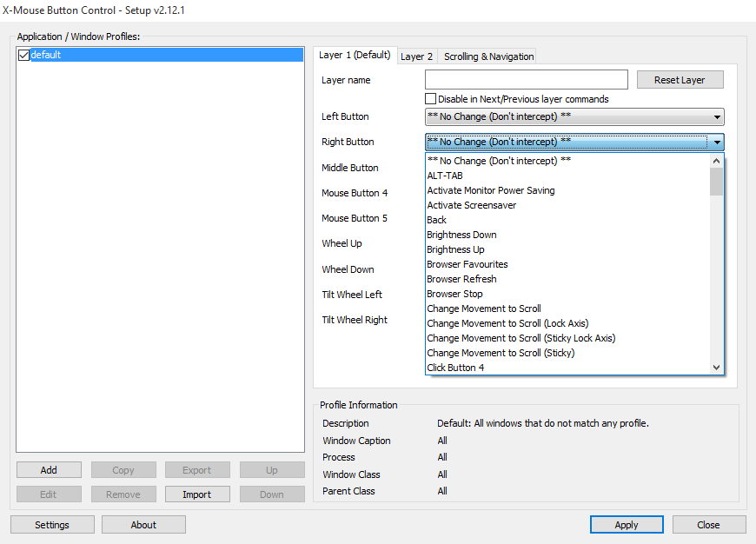Image resolution: width=756 pixels, height=544 pixels.
Task: Pick Change Movement to Scroll (Sticky Lock Axis)
Action: coord(568,338)
